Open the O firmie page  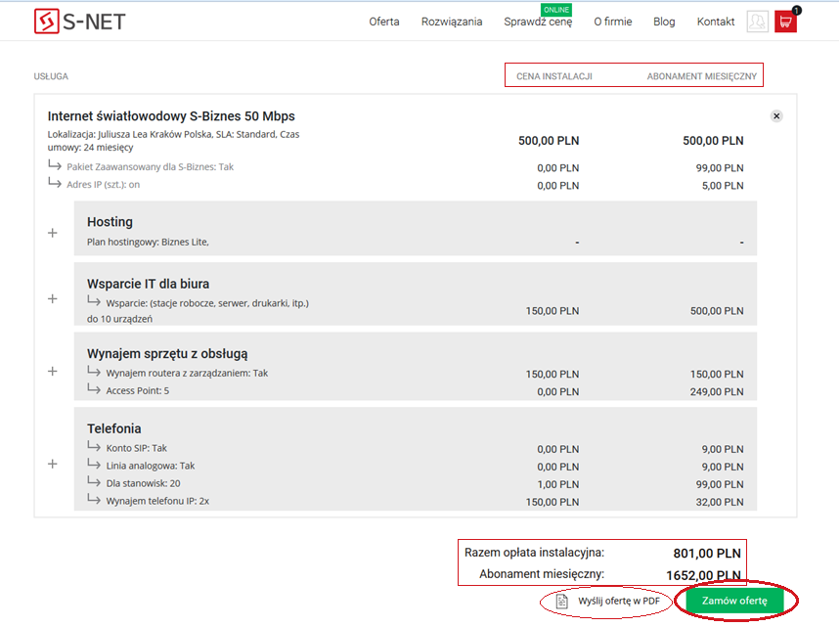pos(613,22)
